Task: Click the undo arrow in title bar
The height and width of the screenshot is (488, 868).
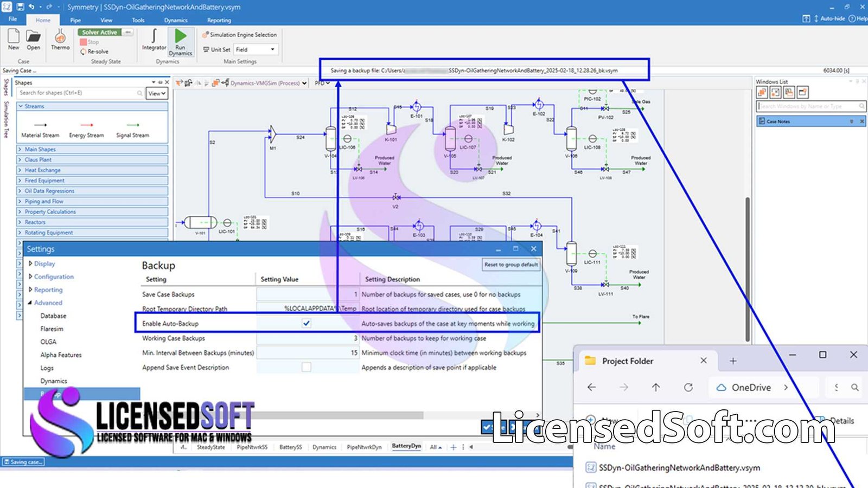Action: (31, 7)
